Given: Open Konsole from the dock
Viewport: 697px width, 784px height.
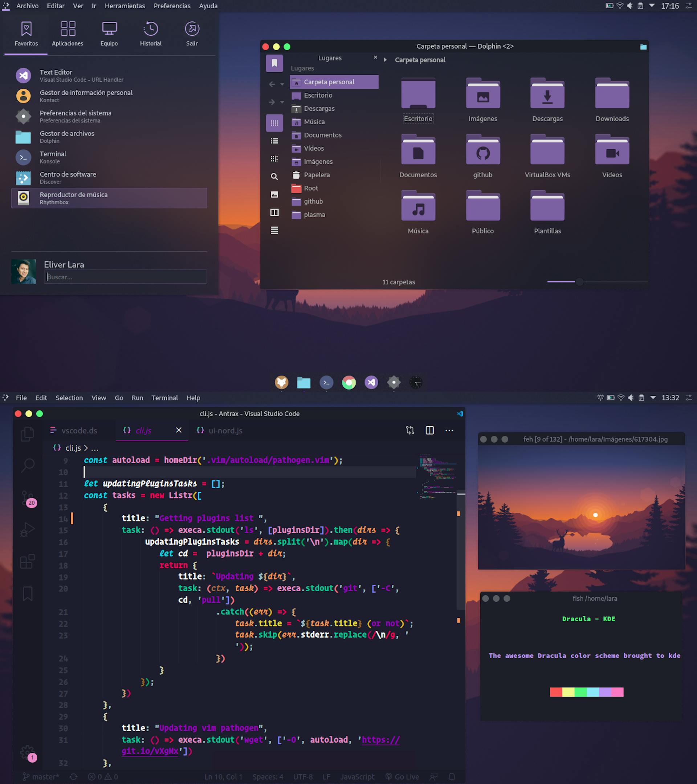Looking at the screenshot, I should click(326, 382).
